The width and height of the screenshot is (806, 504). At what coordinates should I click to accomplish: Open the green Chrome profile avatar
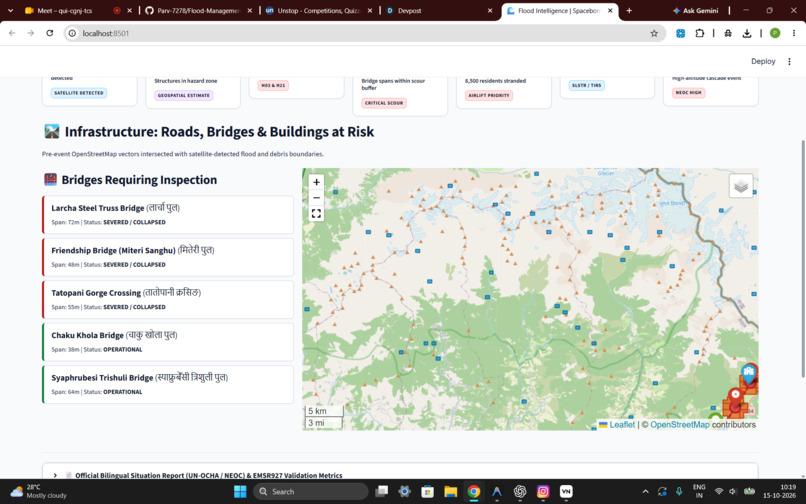775,33
